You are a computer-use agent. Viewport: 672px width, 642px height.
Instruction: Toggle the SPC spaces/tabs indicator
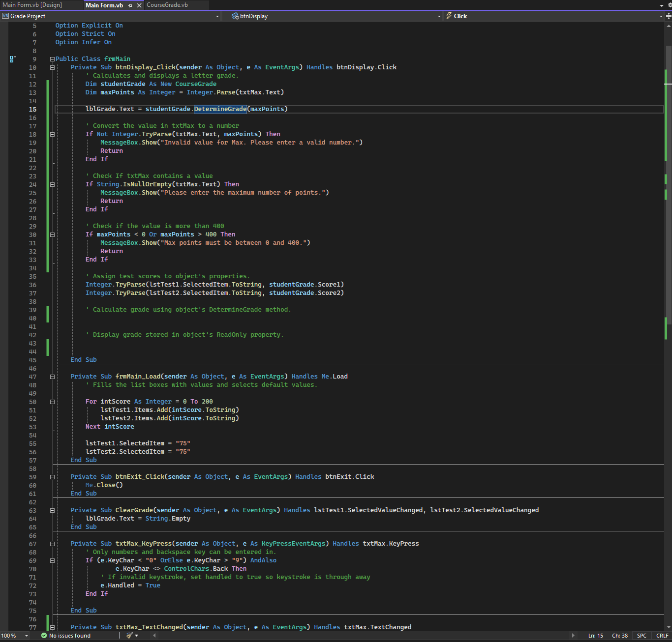coord(641,636)
